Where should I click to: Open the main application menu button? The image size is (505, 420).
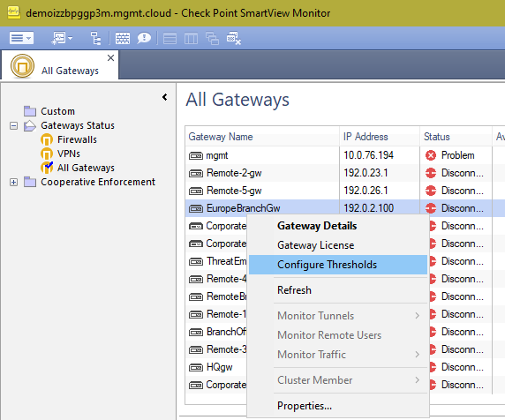point(21,38)
